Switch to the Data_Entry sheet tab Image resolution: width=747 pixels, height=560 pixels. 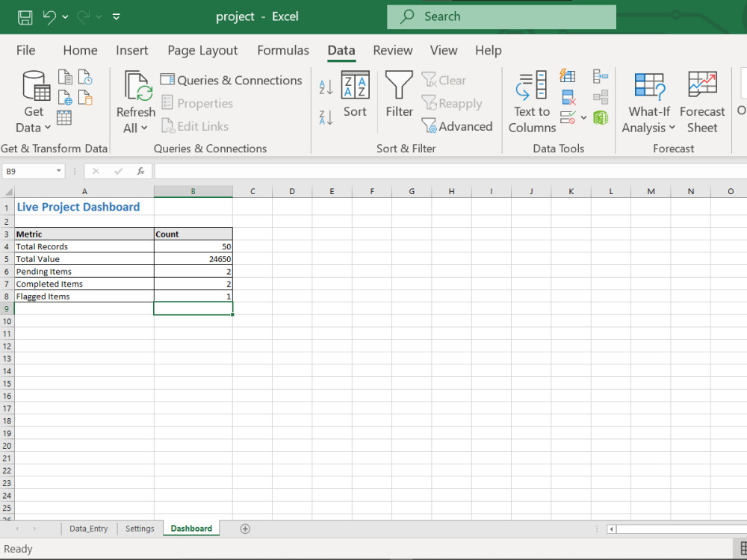point(89,529)
